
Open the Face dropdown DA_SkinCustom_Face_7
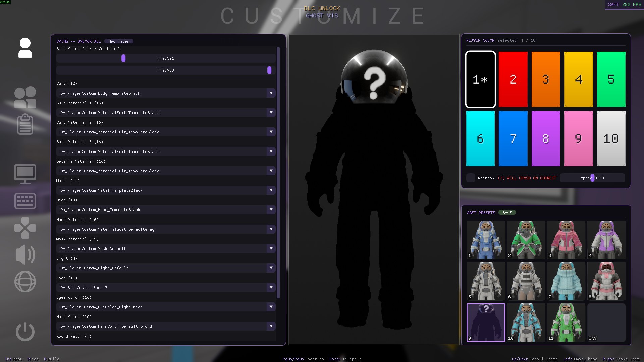(x=166, y=288)
